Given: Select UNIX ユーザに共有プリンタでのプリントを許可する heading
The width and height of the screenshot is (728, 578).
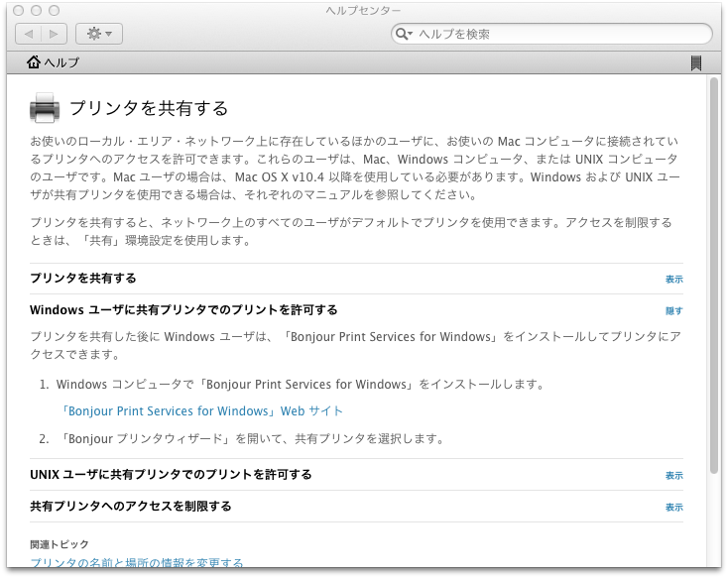Looking at the screenshot, I should 171,475.
